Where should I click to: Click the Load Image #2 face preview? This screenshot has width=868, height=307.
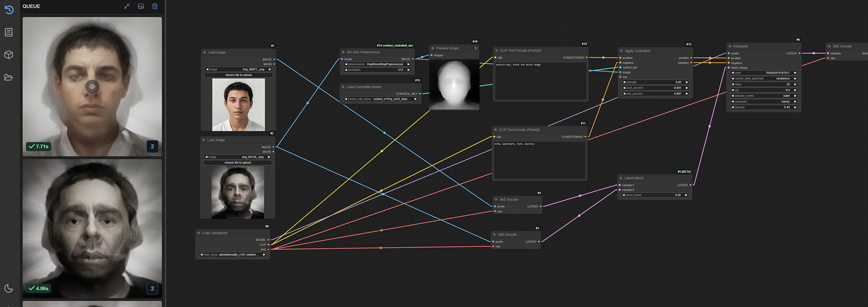[238, 193]
